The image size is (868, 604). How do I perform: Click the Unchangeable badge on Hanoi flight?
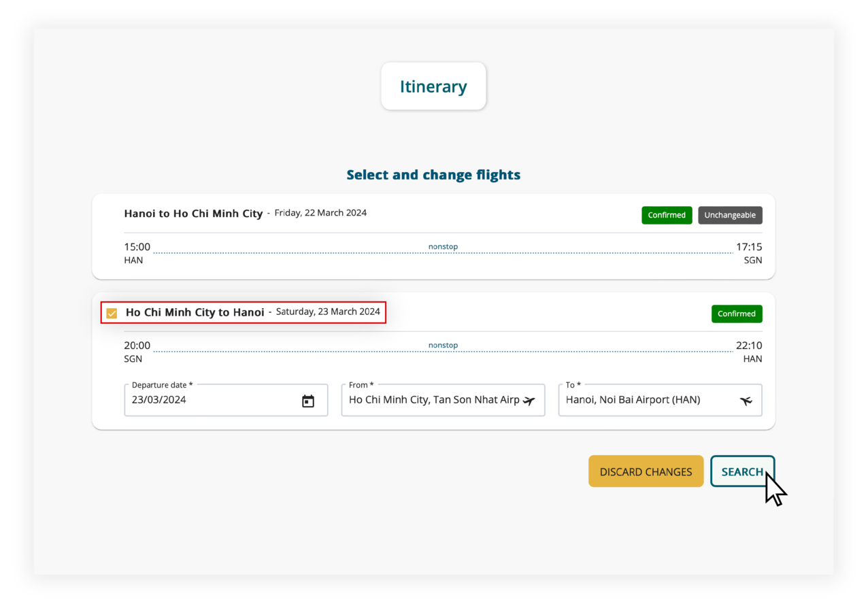(730, 215)
